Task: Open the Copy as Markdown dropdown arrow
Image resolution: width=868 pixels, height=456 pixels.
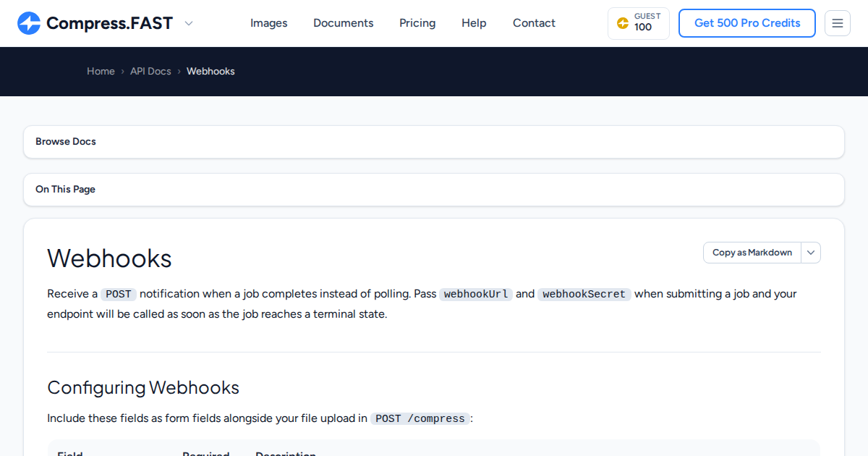Action: (x=811, y=253)
